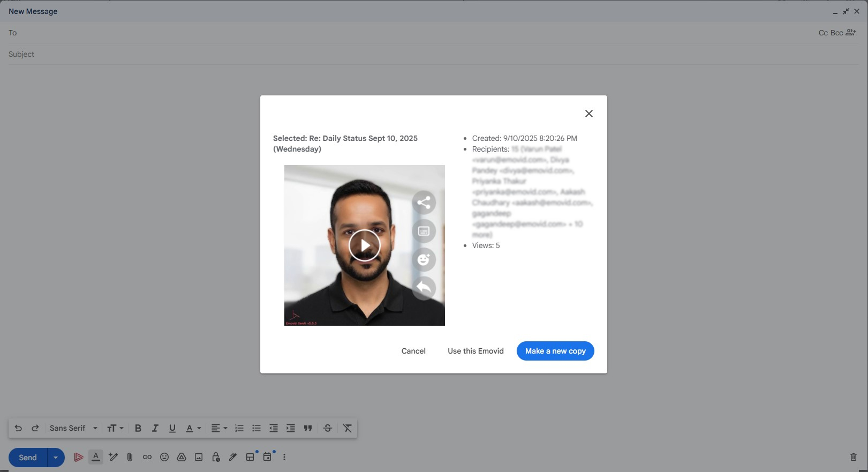Click the reply arrow icon on video
Viewport: 868px width, 472px height.
tap(424, 288)
